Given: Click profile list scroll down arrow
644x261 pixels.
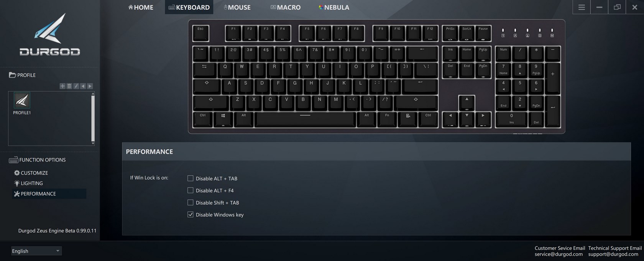Looking at the screenshot, I should (93, 143).
